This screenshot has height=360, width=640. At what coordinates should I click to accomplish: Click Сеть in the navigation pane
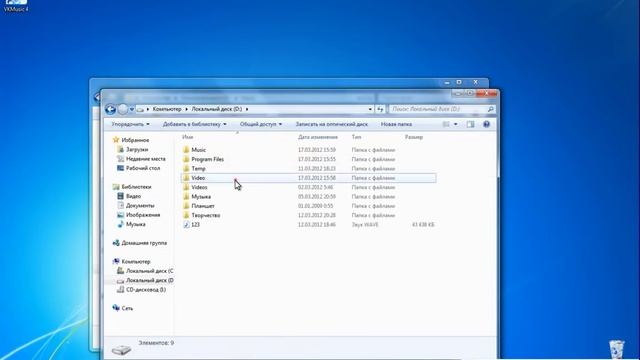pos(127,309)
